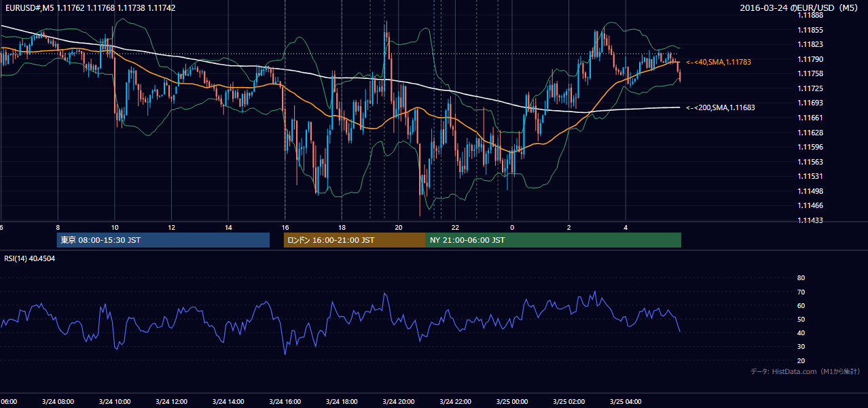The height and width of the screenshot is (408, 868).
Task: Open the HistData.com data source credit
Action: tap(805, 371)
